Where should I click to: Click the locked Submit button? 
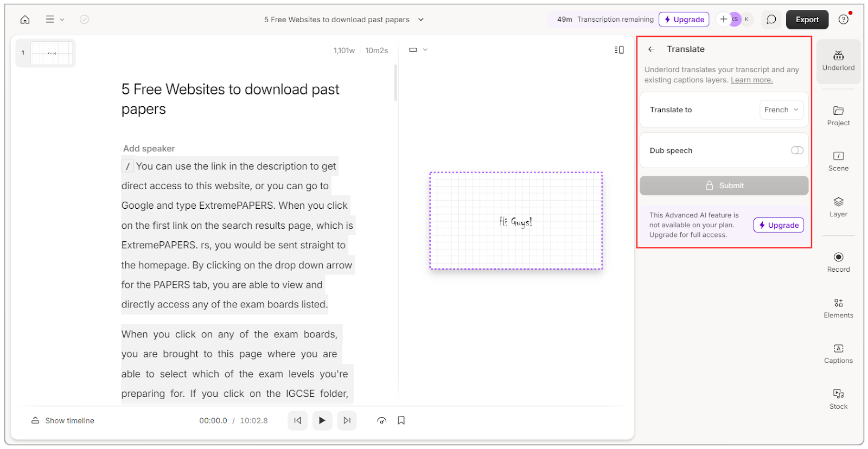[x=724, y=185]
